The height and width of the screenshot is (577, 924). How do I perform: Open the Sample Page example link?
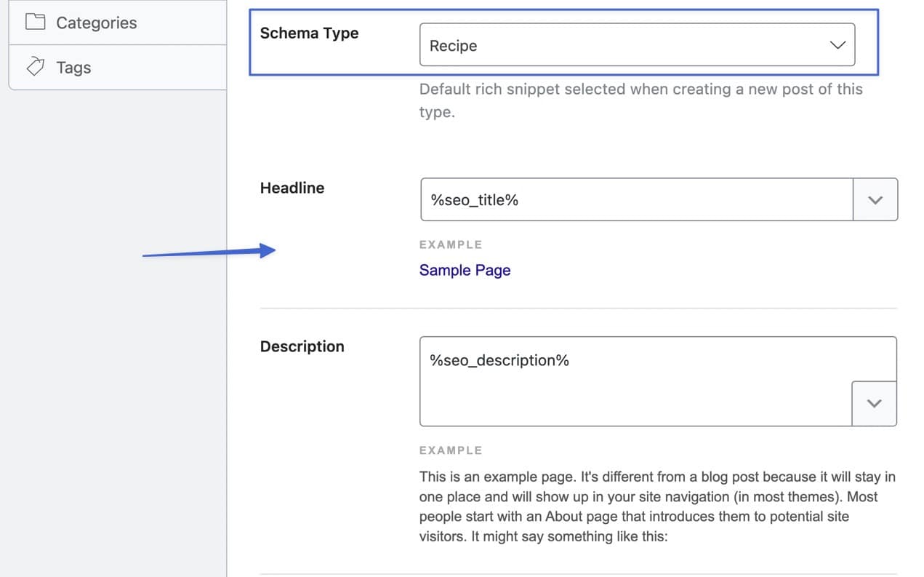click(465, 271)
